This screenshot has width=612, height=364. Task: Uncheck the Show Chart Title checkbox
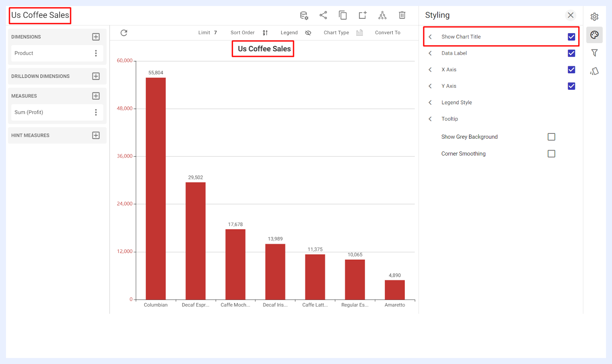571,37
